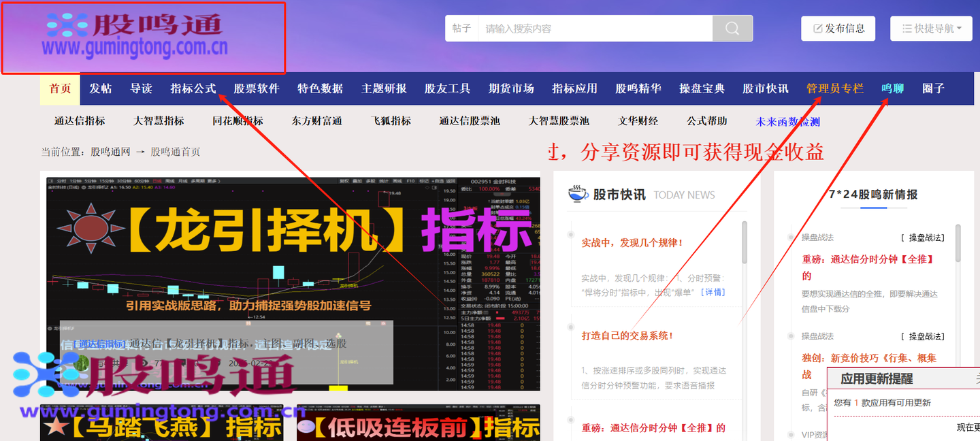Open the 导读 menu item
The height and width of the screenshot is (441, 980).
141,88
